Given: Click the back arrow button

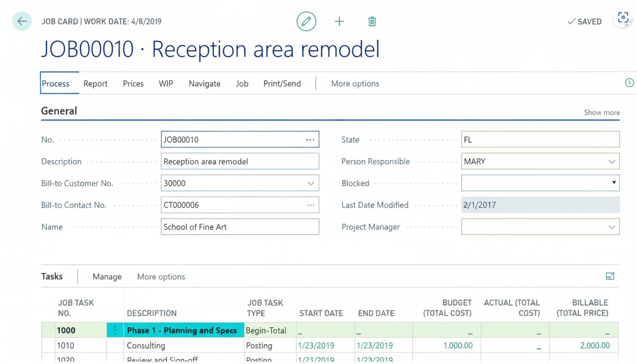Looking at the screenshot, I should [x=22, y=21].
